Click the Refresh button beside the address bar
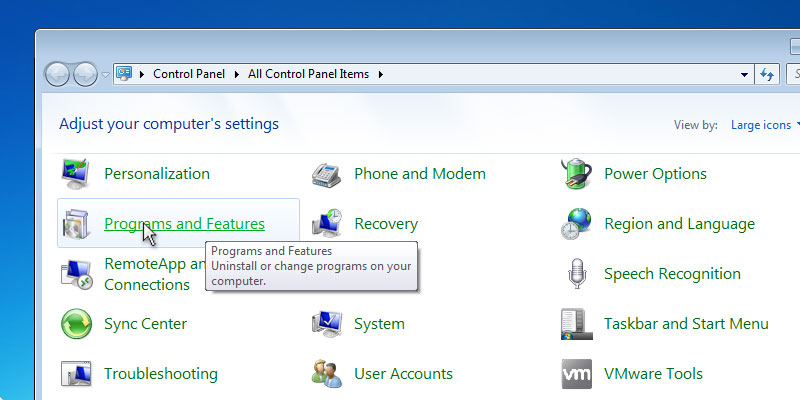Image resolution: width=800 pixels, height=400 pixels. 767,74
